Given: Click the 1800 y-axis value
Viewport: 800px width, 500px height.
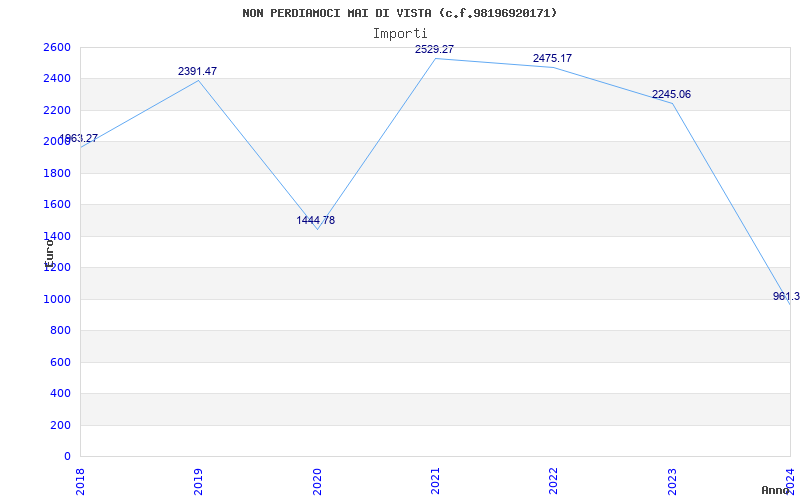Looking at the screenshot, I should 57,173.
